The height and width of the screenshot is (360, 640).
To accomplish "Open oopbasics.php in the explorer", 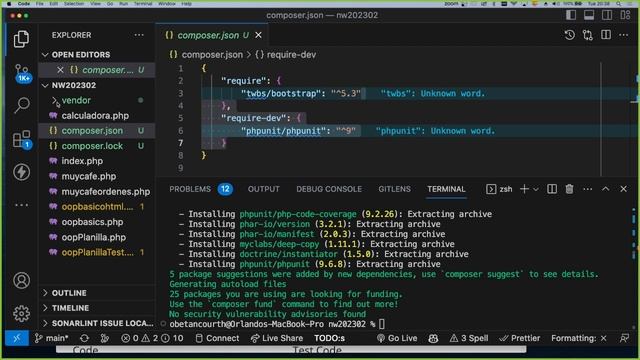I will point(92,222).
